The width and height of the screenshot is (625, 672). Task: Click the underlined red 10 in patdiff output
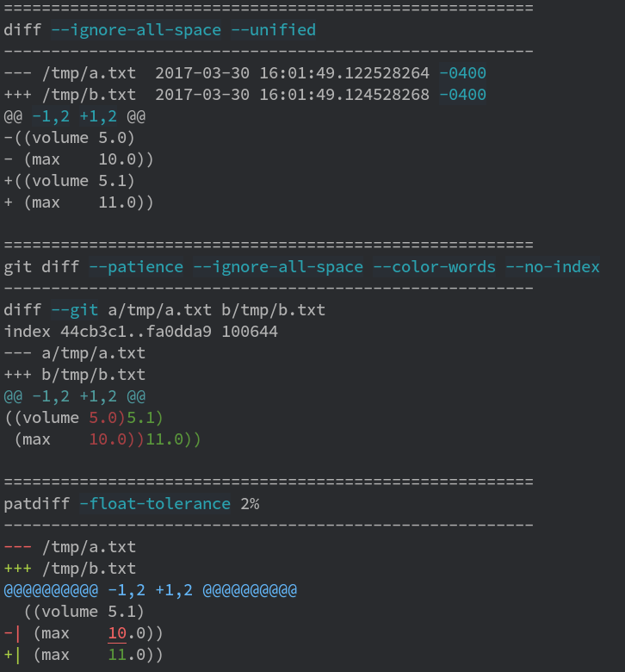[x=117, y=634]
